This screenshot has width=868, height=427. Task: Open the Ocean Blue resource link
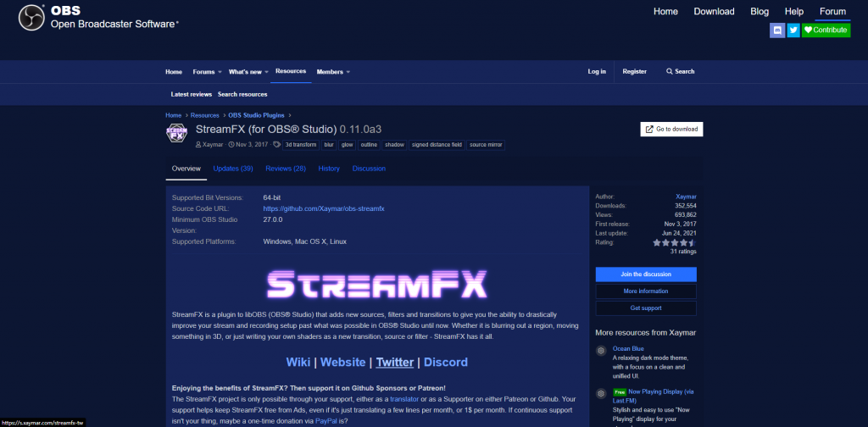628,349
